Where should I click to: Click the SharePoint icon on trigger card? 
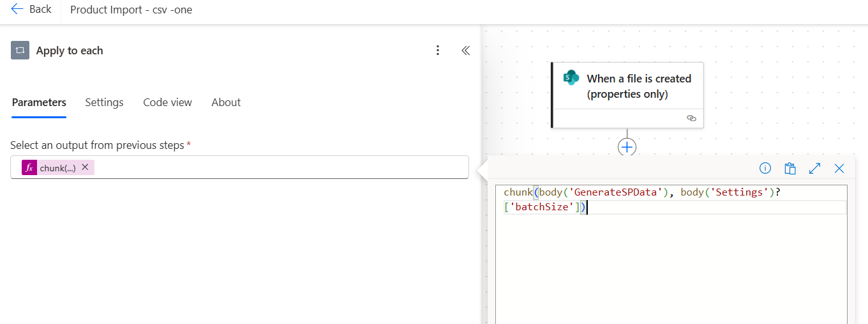click(x=570, y=79)
